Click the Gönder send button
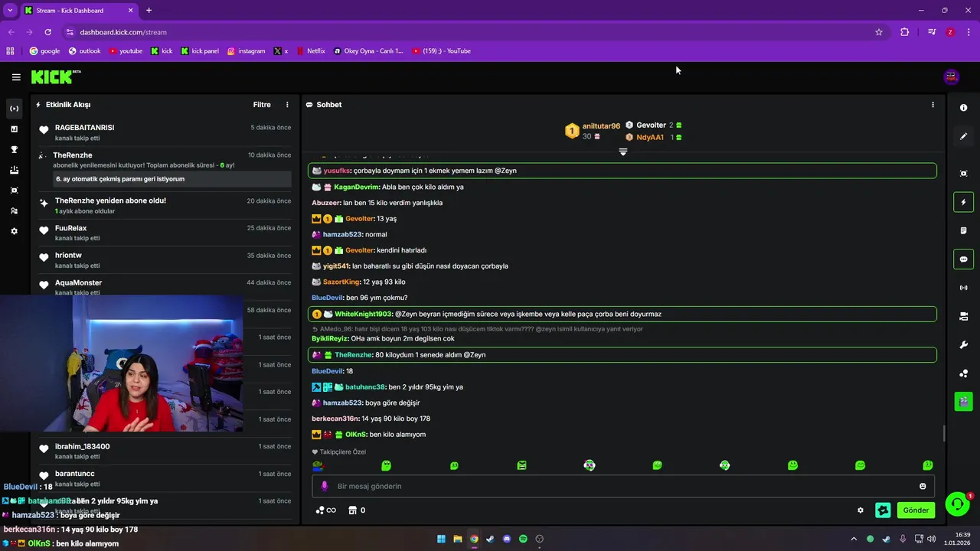 coord(916,510)
